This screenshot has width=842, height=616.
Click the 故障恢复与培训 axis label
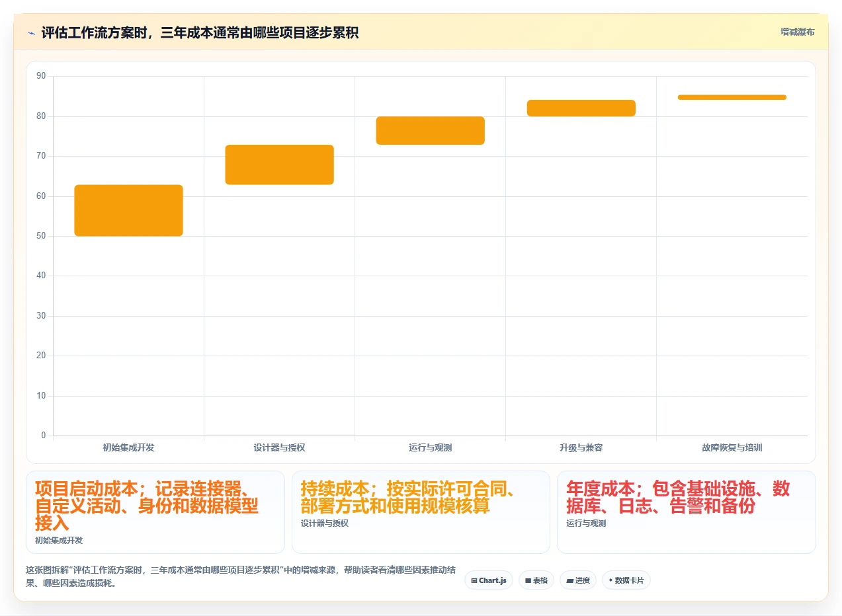pyautogui.click(x=732, y=447)
